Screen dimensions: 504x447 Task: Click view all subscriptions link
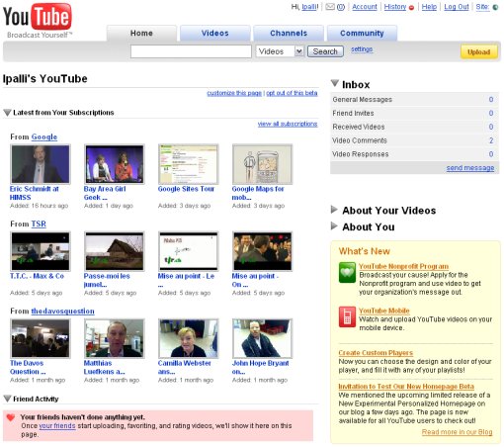click(x=288, y=124)
